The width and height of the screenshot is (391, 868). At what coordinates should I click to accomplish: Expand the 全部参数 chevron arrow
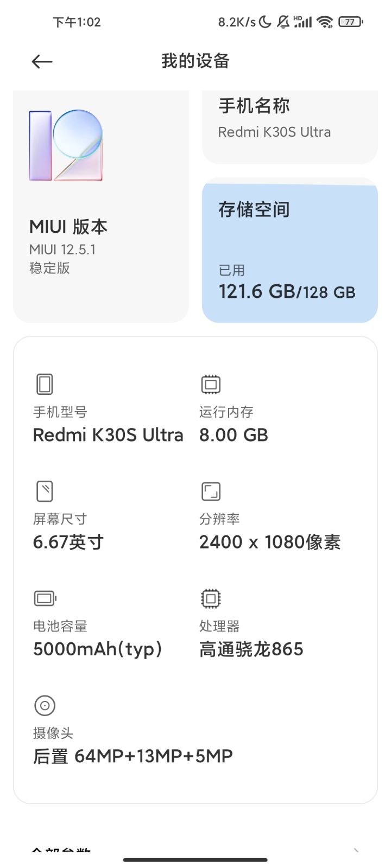pyautogui.click(x=356, y=850)
